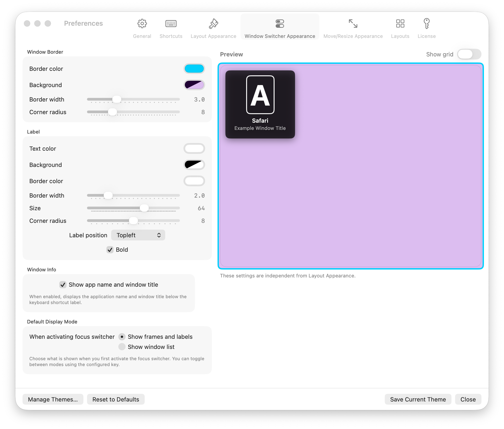The image size is (504, 429).
Task: Click Reset to Defaults button
Action: pos(116,399)
